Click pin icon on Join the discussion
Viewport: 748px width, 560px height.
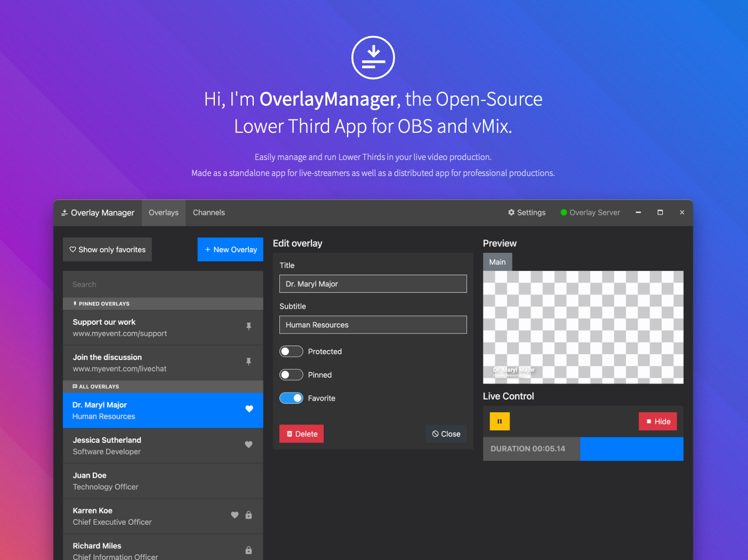tap(248, 362)
